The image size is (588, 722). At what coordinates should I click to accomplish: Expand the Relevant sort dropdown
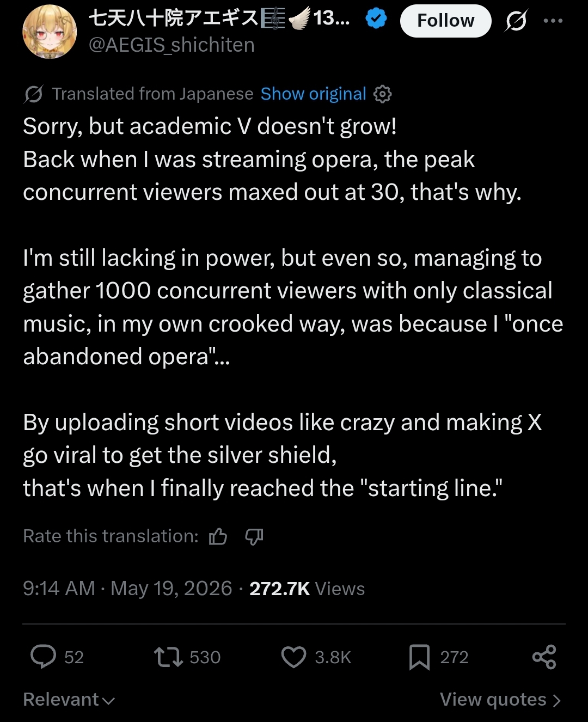tap(69, 700)
